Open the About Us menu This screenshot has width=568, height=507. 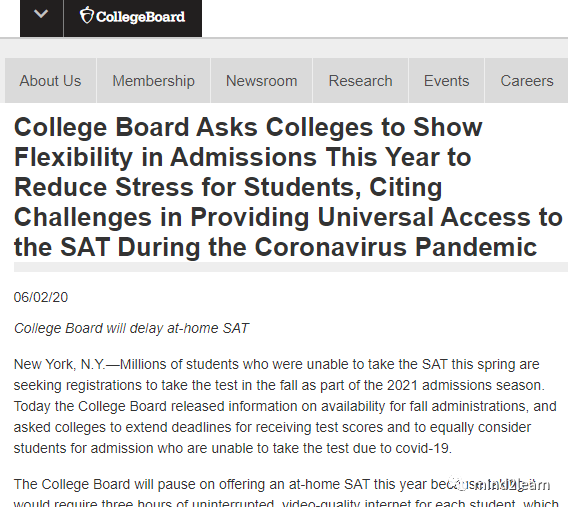pos(50,81)
